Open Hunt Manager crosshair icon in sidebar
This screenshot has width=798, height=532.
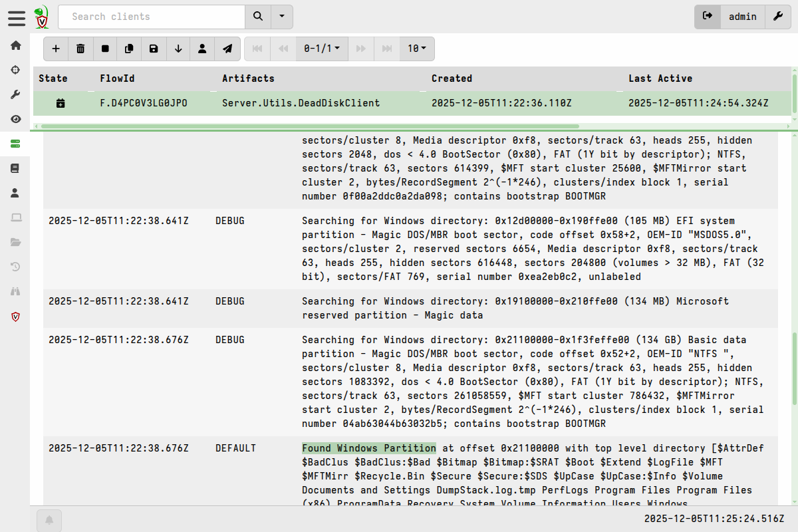click(15, 70)
